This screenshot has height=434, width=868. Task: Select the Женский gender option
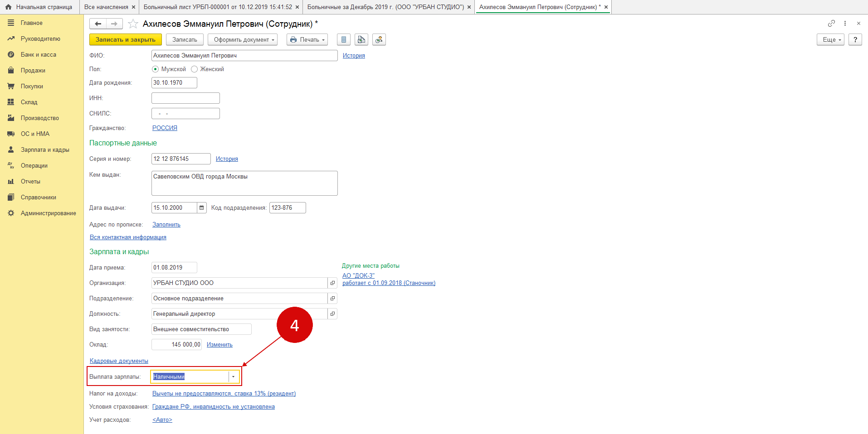click(x=195, y=69)
